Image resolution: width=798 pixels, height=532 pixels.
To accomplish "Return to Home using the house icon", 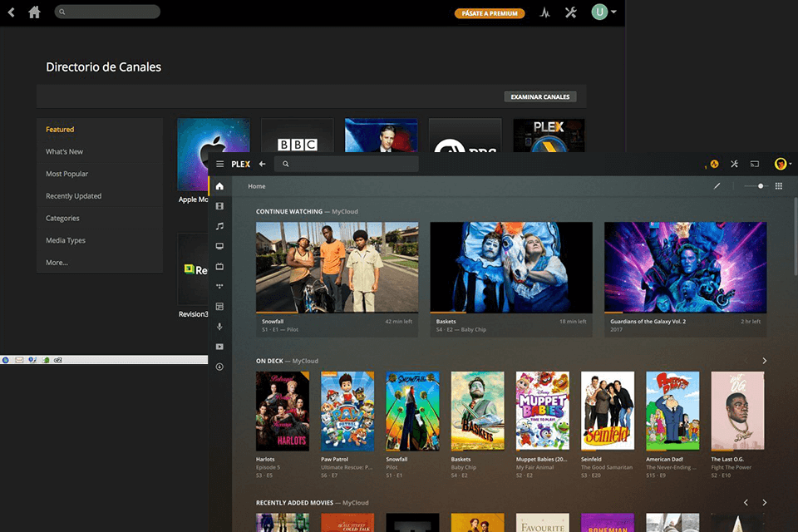I will 219,186.
